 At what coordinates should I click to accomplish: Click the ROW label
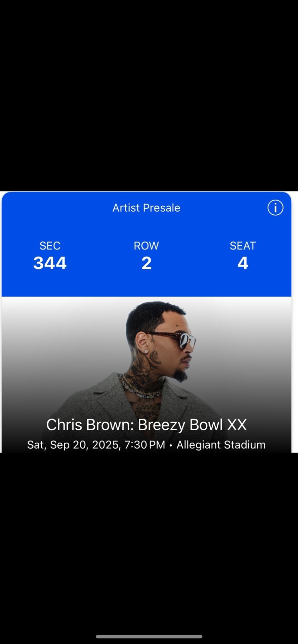146,246
